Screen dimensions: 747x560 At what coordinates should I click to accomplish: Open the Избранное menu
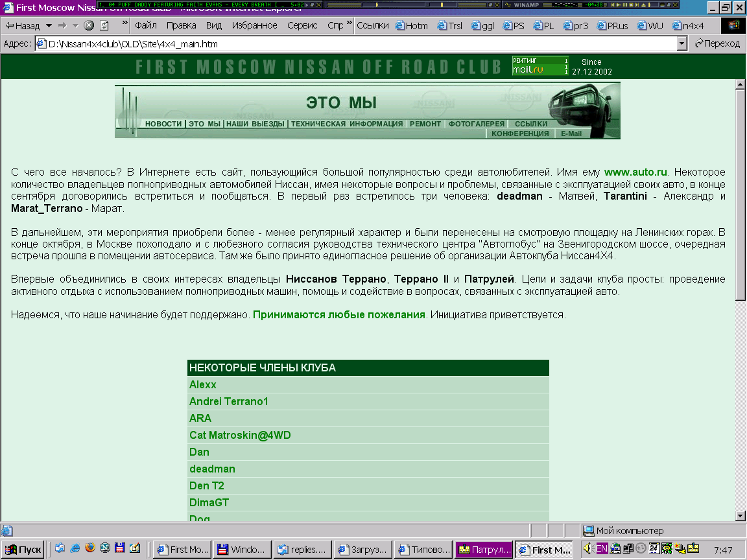254,26
